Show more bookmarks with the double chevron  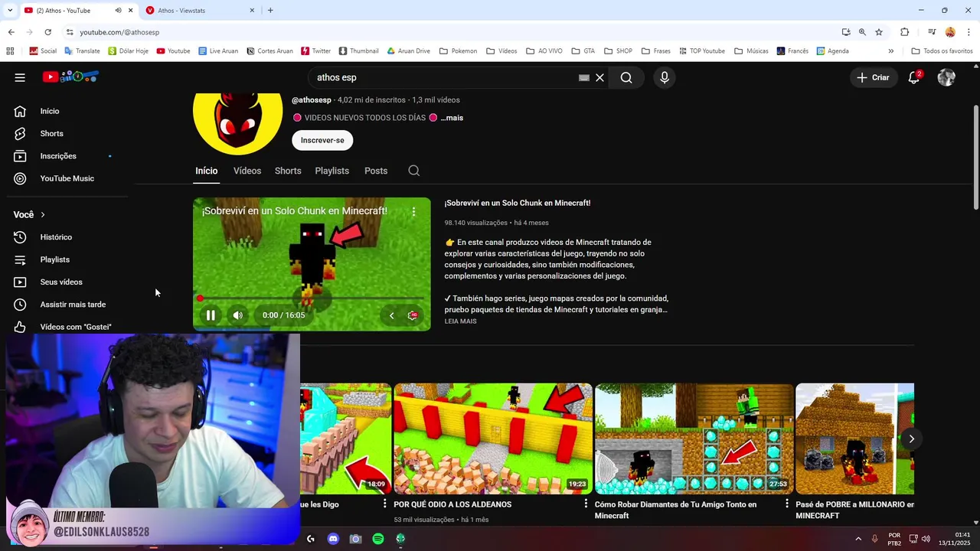tap(890, 51)
